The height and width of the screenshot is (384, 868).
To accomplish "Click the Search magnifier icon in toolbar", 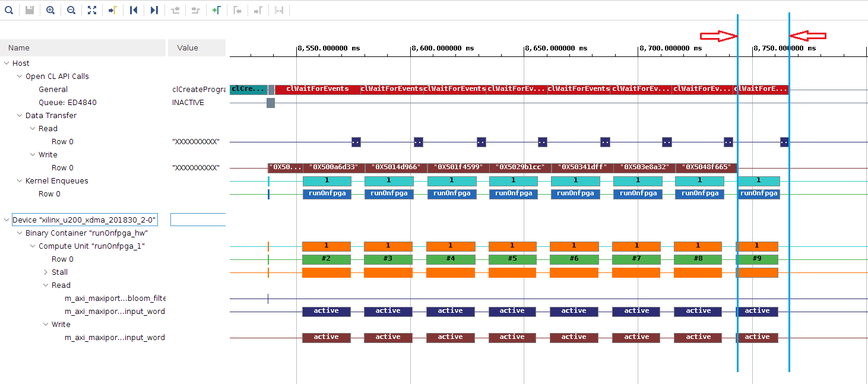I will [8, 10].
